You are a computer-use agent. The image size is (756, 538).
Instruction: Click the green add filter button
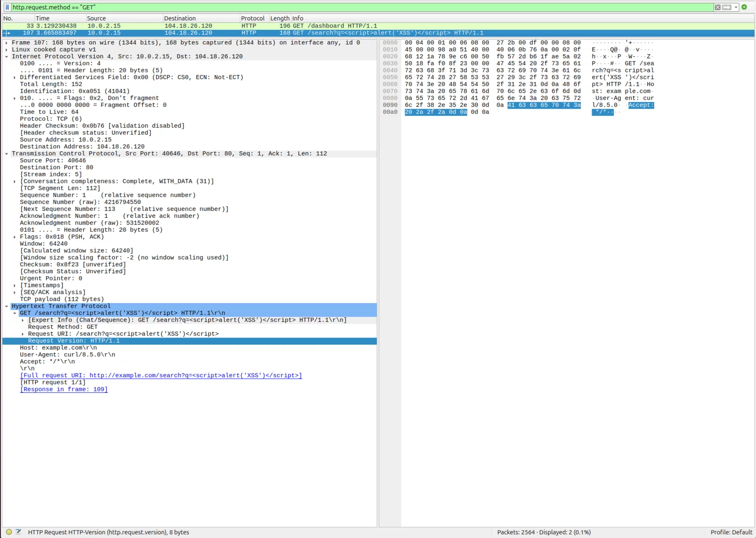click(x=744, y=7)
